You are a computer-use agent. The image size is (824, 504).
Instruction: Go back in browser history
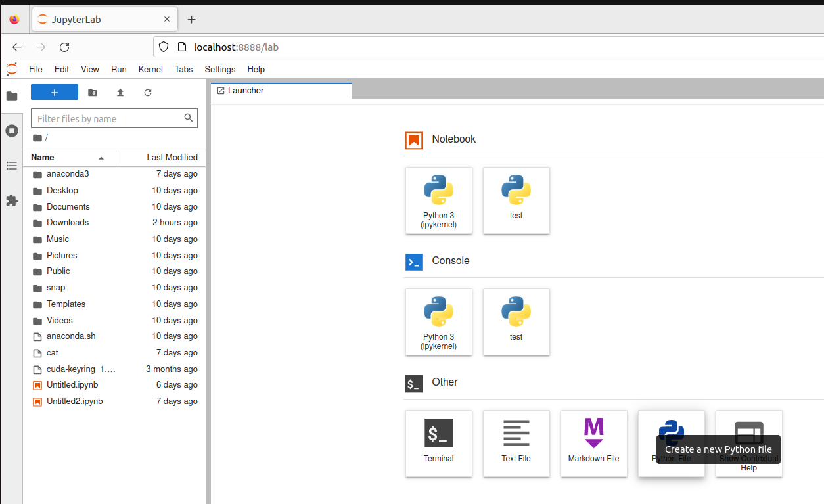click(17, 47)
